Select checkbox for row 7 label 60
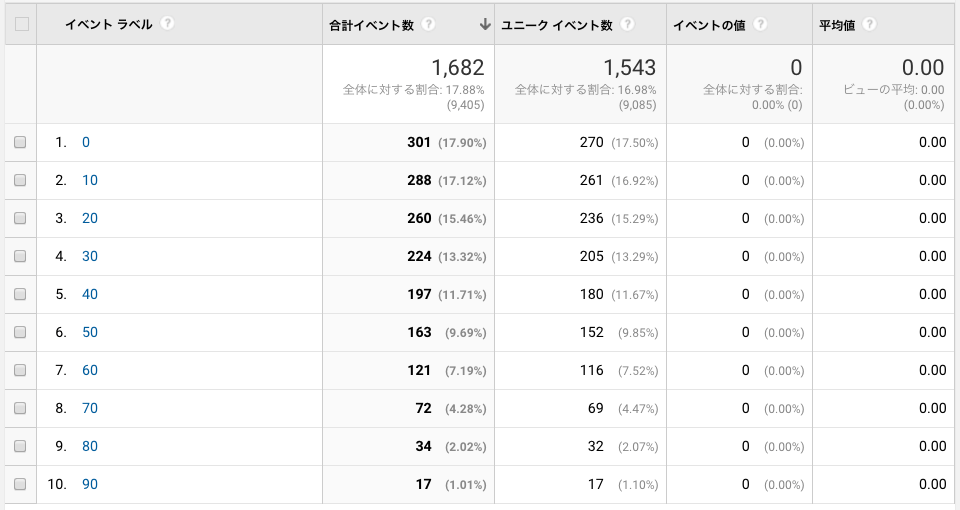 pos(20,370)
